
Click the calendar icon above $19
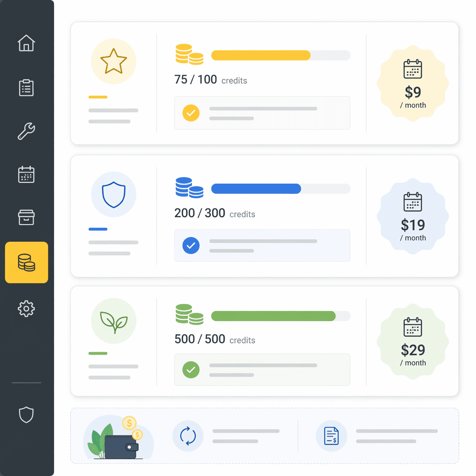[x=413, y=202]
